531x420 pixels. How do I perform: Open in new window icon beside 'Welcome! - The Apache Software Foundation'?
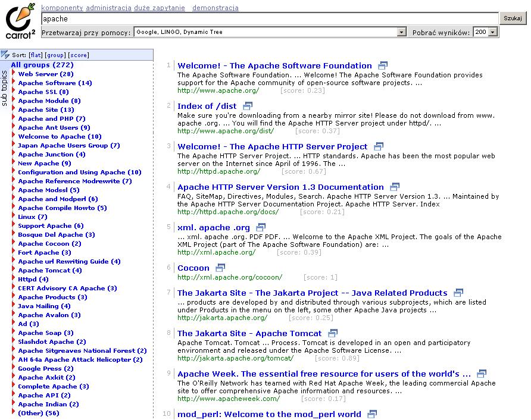(x=383, y=65)
